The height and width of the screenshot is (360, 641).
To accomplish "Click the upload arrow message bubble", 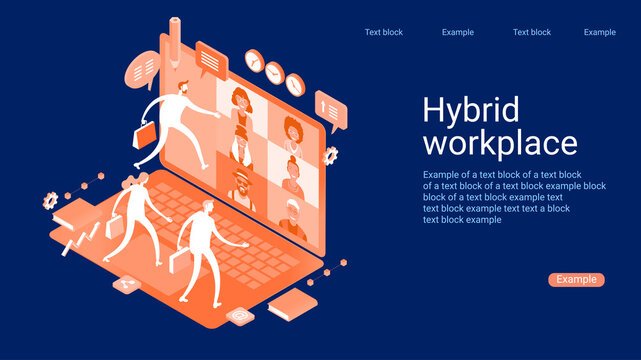I will [331, 111].
